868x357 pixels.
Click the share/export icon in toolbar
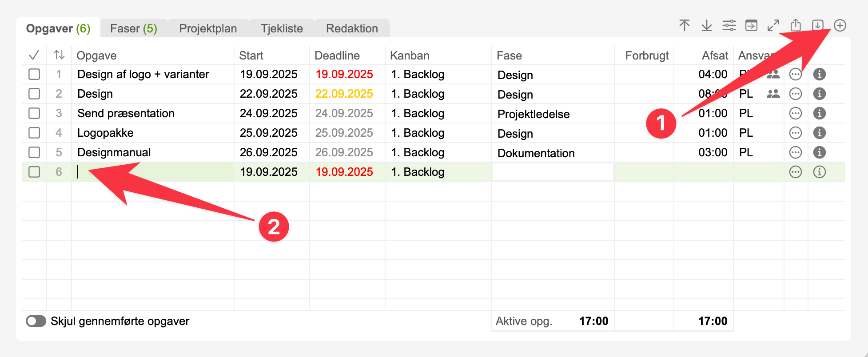click(x=796, y=26)
